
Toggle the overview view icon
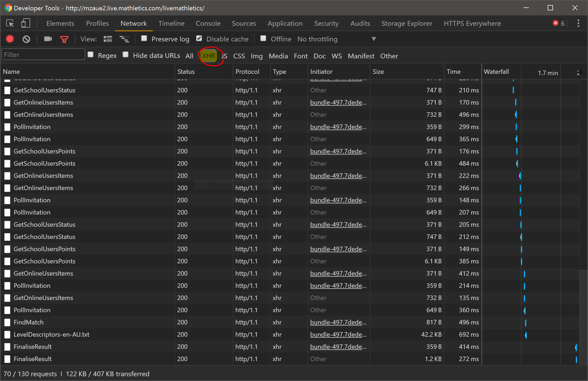pos(124,39)
